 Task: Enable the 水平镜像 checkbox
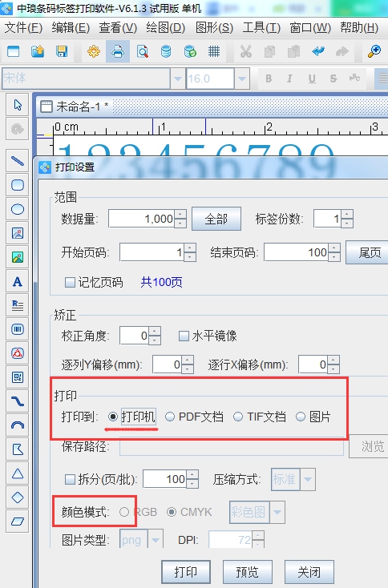click(x=184, y=336)
